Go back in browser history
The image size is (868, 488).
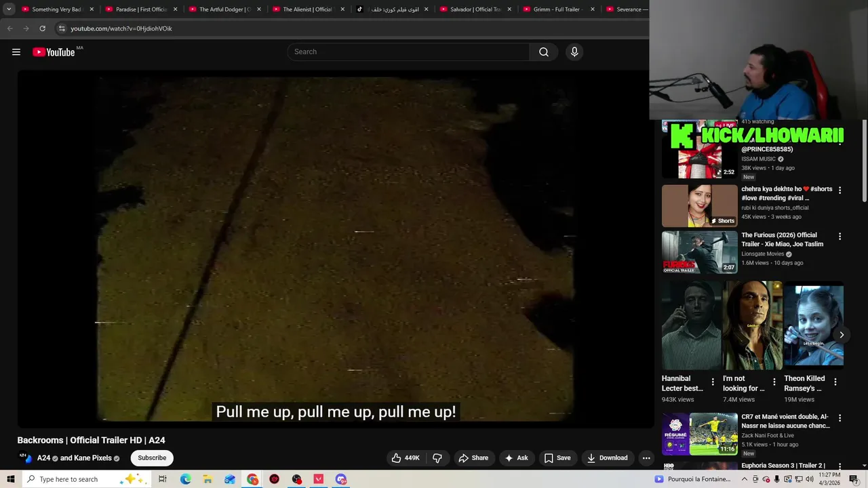click(9, 28)
